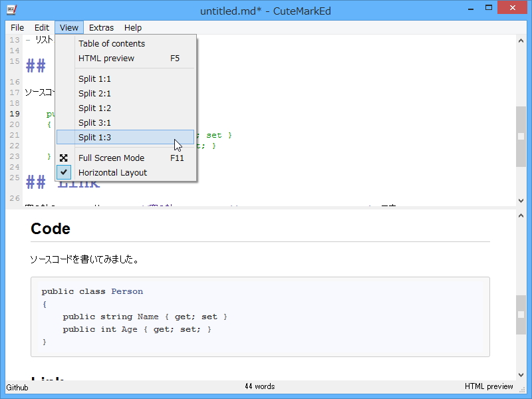Viewport: 532px width, 399px height.
Task: Click line number 19 in editor gutter
Action: [x=14, y=114]
